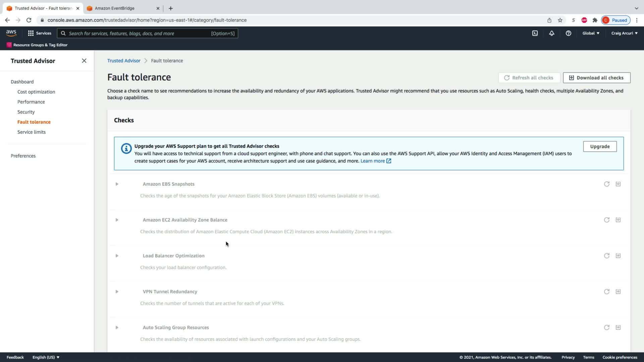Viewport: 644px width, 362px height.
Task: Refresh the Amazon EBS Snapshots check
Action: [x=606, y=184]
